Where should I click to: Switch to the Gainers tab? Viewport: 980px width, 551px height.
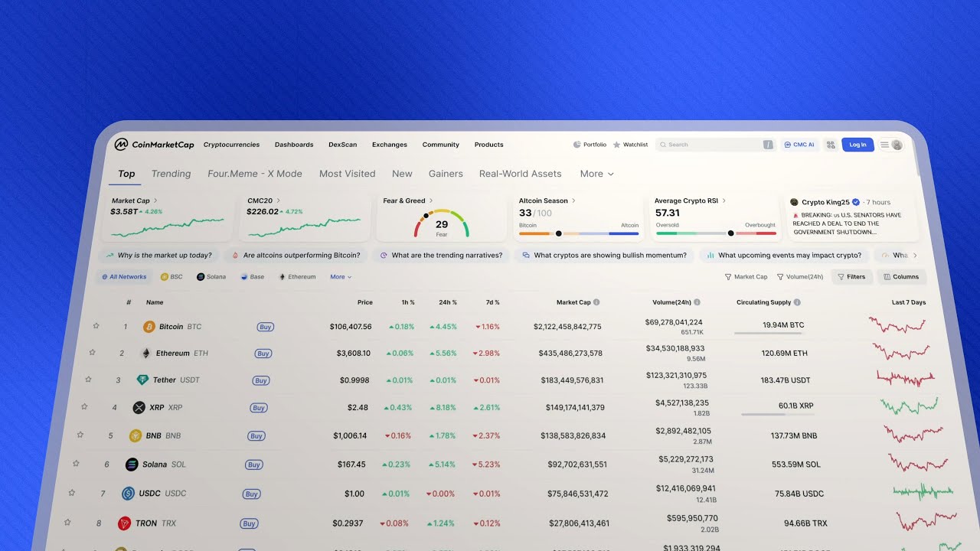pos(446,174)
